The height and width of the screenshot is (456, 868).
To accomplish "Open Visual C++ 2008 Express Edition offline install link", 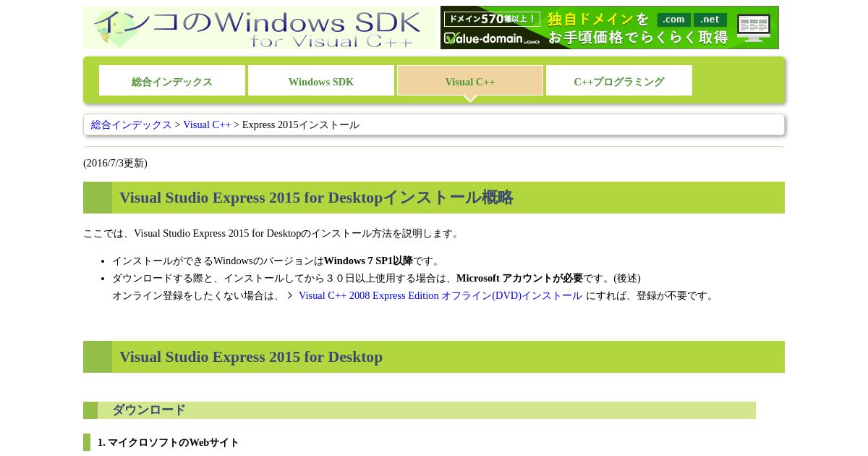I will 440,295.
